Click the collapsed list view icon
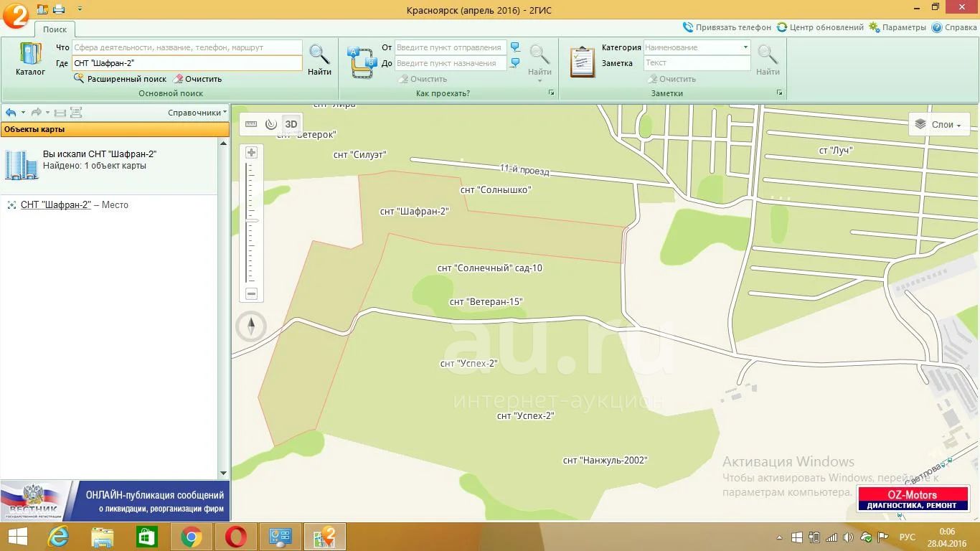The width and height of the screenshot is (980, 551). pyautogui.click(x=60, y=113)
